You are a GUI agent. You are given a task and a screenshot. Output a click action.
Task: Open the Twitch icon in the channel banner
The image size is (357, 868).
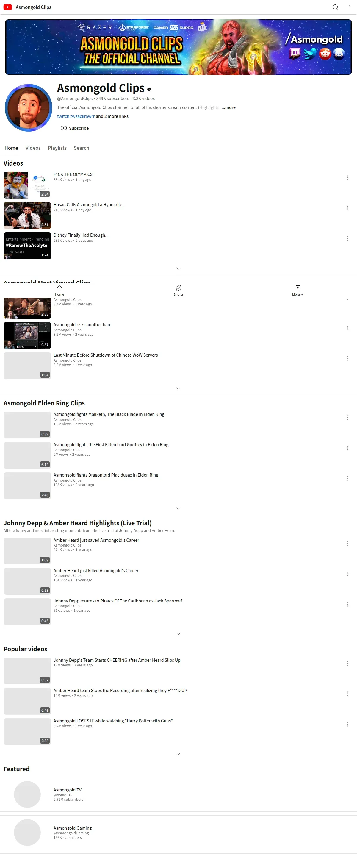pyautogui.click(x=295, y=53)
